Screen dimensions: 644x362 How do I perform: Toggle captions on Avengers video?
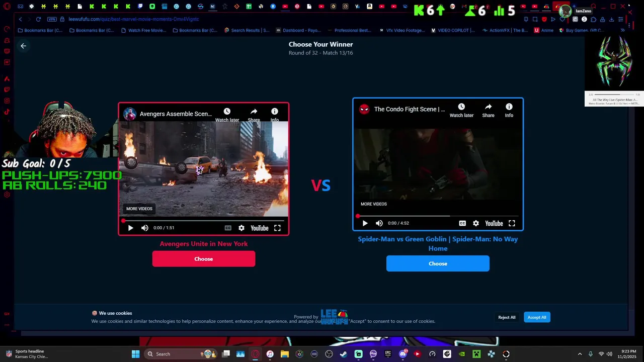(x=228, y=228)
